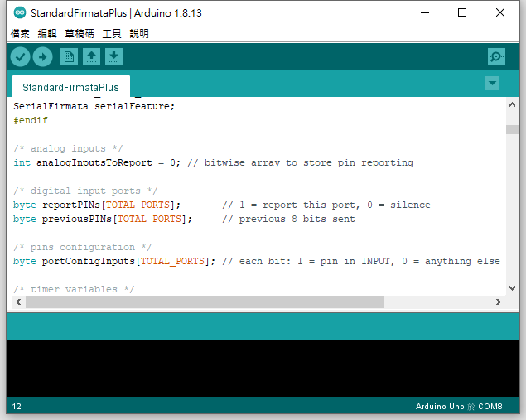This screenshot has width=526, height=420.
Task: Click the horizontal scrollbar left arrow
Action: (x=18, y=302)
